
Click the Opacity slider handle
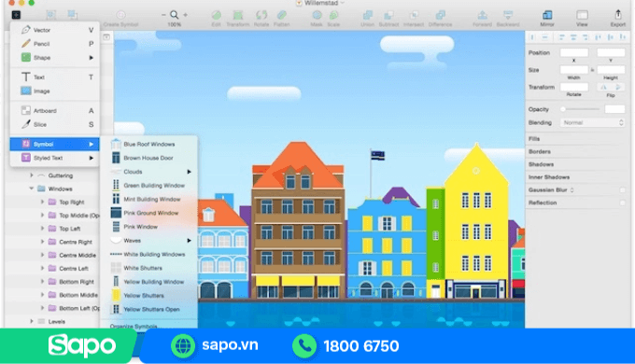point(563,109)
